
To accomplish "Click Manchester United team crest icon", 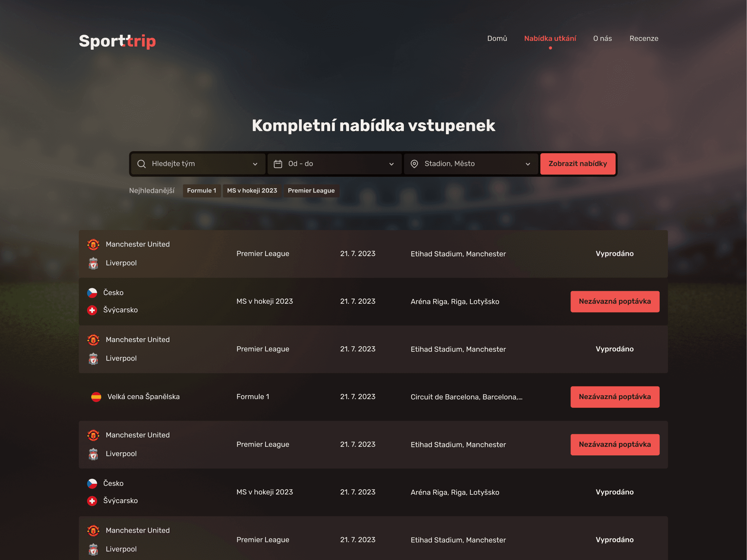I will point(94,244).
